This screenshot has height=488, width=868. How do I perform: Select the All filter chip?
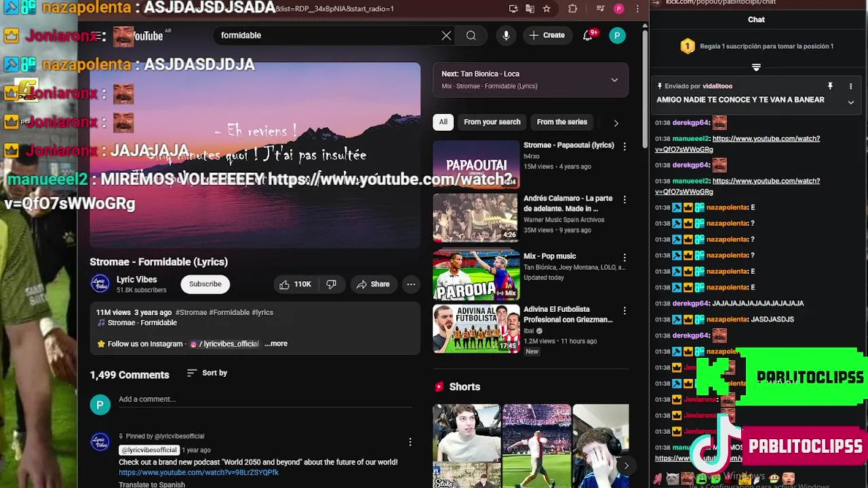click(443, 122)
